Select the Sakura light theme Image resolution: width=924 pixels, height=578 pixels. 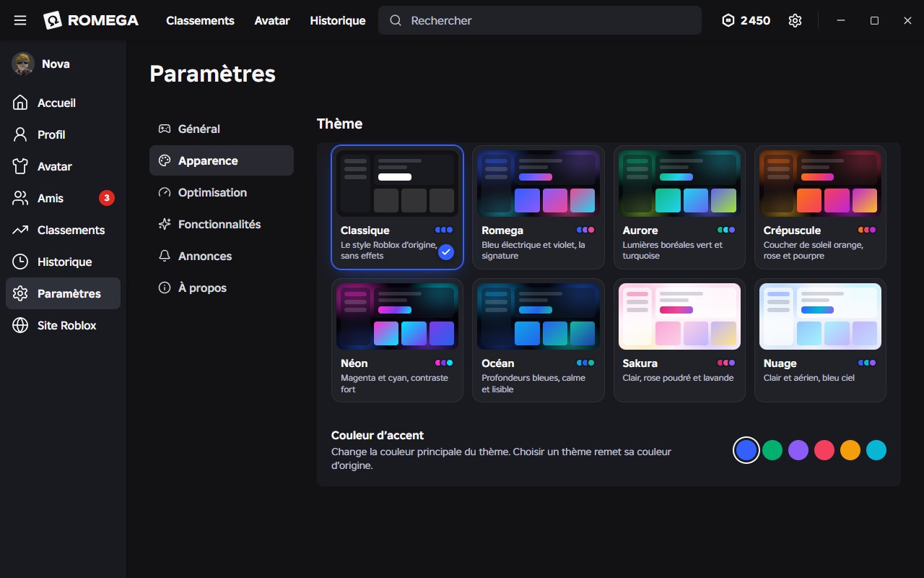click(x=679, y=340)
